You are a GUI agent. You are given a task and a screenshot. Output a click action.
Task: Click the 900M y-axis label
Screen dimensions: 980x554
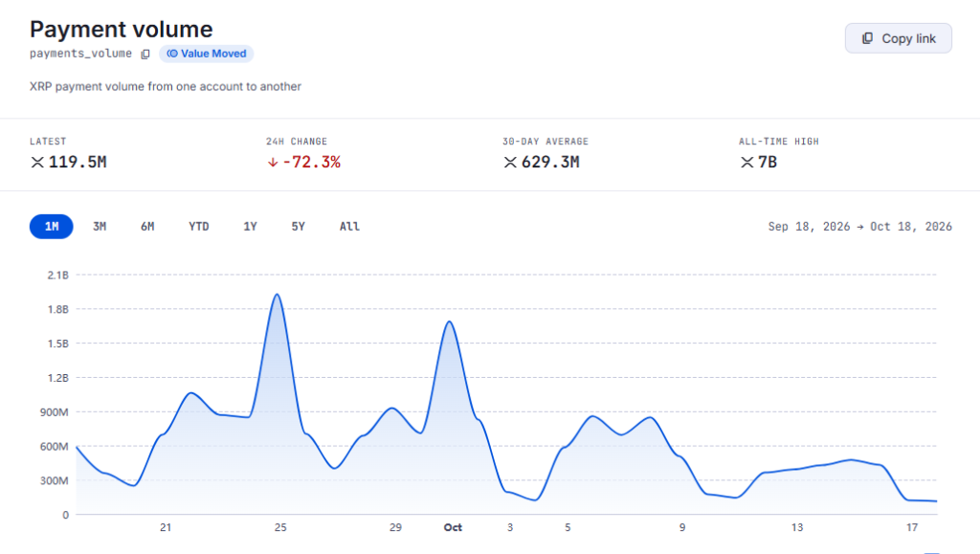[55, 412]
